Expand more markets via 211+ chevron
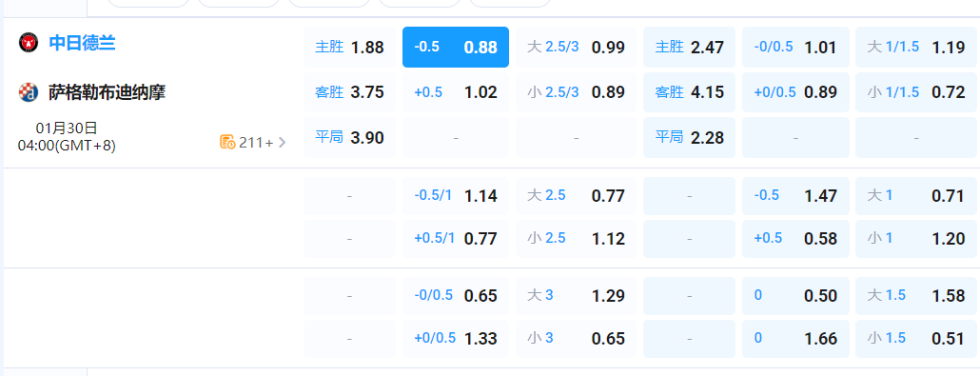The height and width of the screenshot is (376, 980). point(283,143)
